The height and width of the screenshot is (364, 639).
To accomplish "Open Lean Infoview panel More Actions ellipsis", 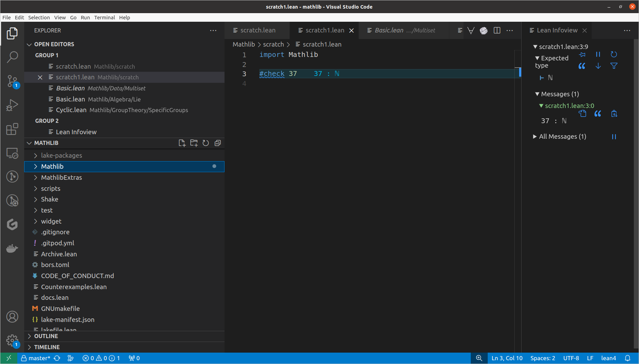I will 627,30.
